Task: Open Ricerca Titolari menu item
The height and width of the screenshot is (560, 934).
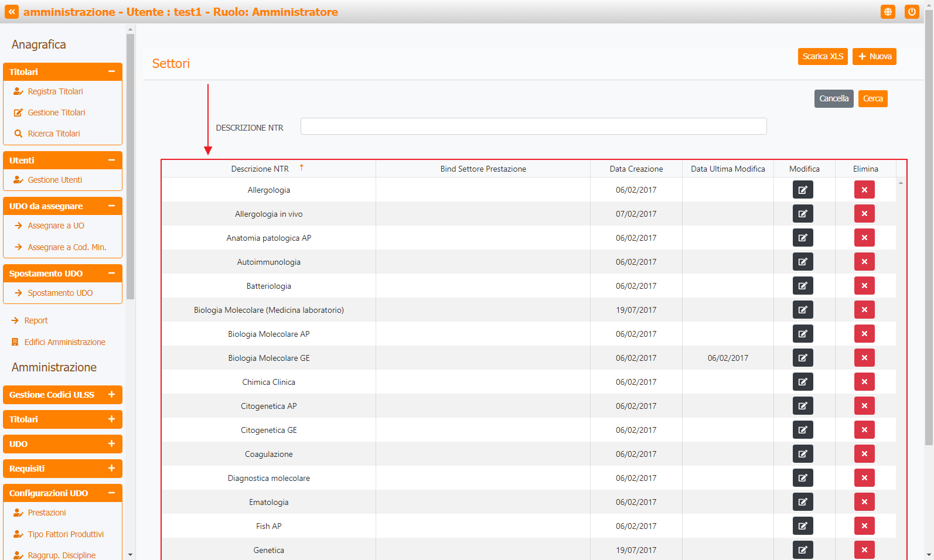Action: [x=53, y=134]
